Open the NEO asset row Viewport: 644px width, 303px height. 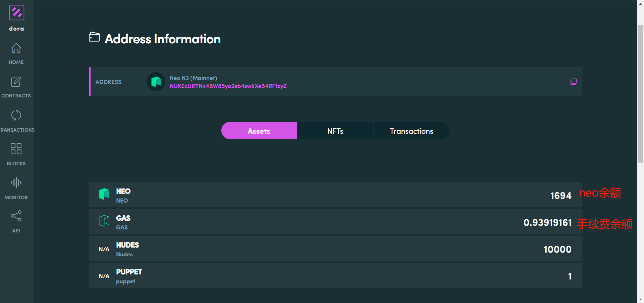[x=335, y=195]
